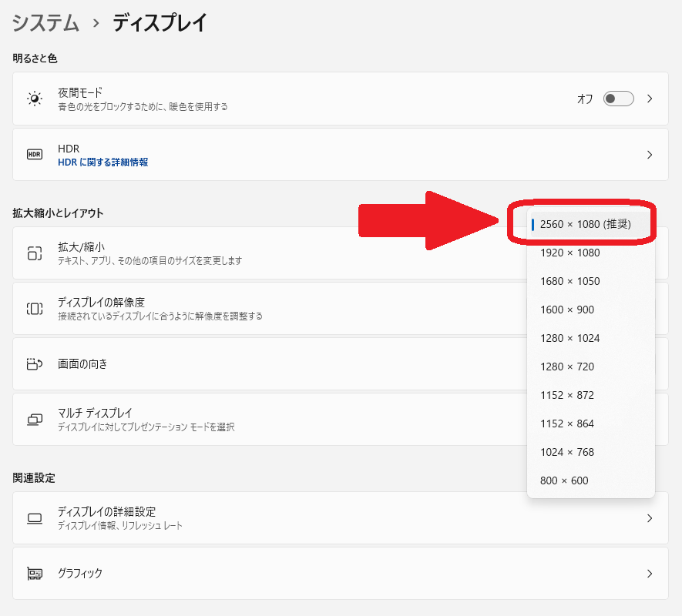The width and height of the screenshot is (682, 616).
Task: Click the テキスト、アプリ、その他の項目 description text
Action: pyautogui.click(x=150, y=261)
